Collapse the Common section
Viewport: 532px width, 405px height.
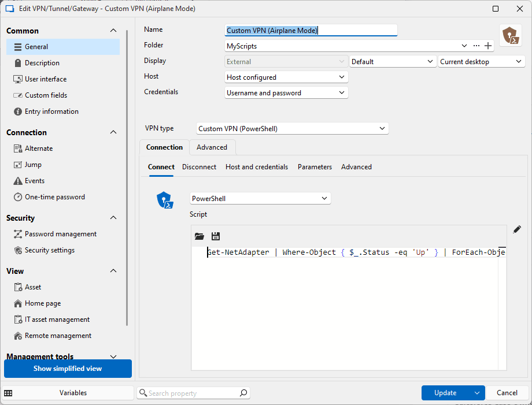[113, 31]
